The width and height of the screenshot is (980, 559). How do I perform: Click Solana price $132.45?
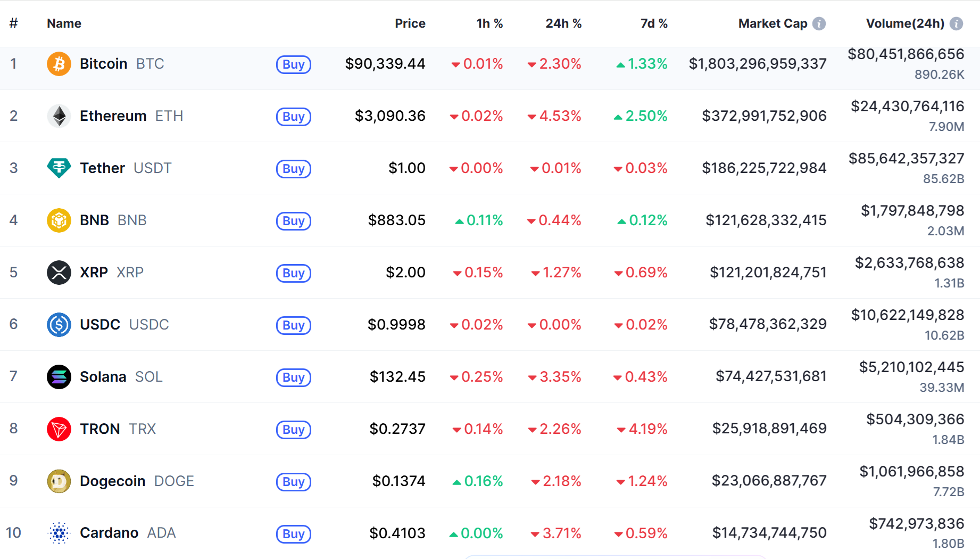point(397,377)
